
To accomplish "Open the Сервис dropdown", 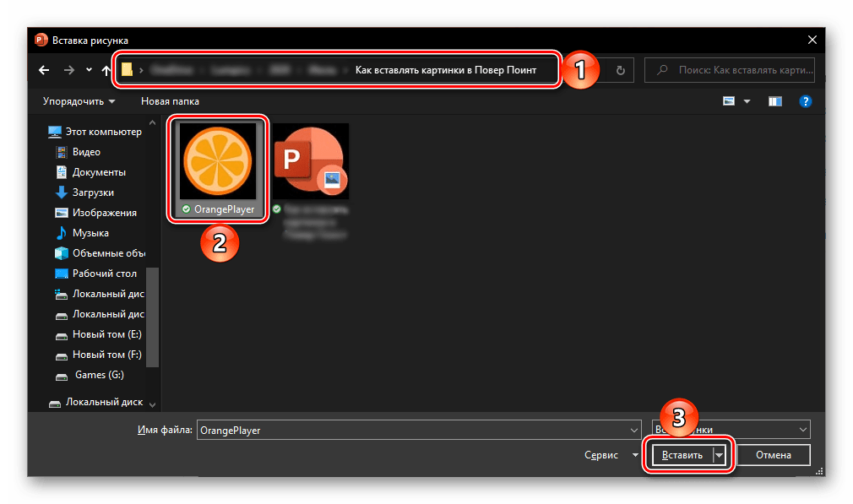I will [611, 455].
